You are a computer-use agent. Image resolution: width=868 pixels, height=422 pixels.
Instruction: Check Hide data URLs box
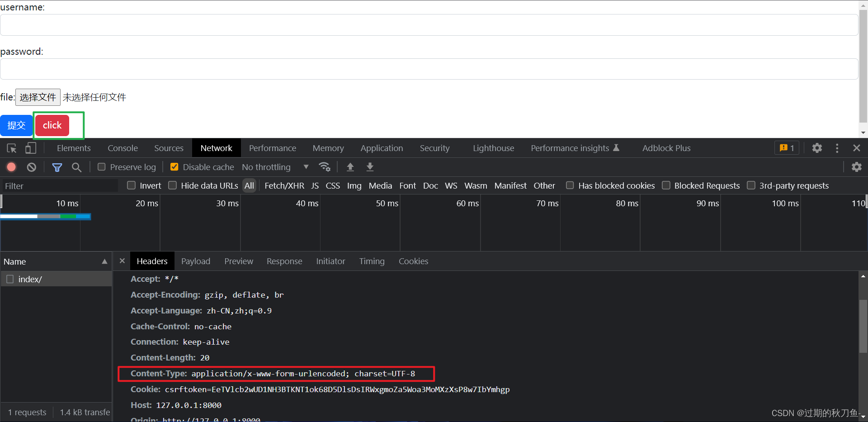pos(172,185)
